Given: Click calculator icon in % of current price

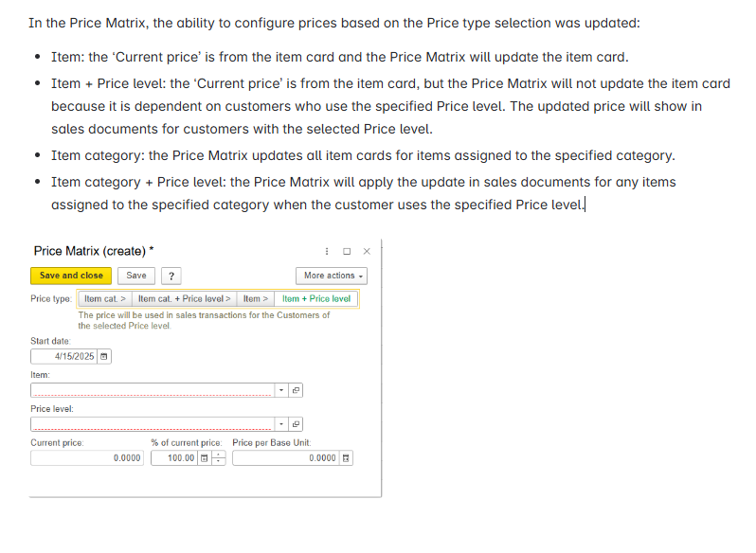Looking at the screenshot, I should click(x=204, y=458).
